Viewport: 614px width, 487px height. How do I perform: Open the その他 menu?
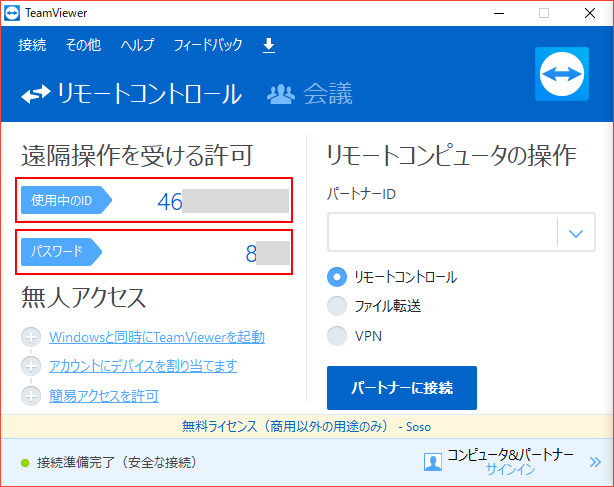pos(83,45)
